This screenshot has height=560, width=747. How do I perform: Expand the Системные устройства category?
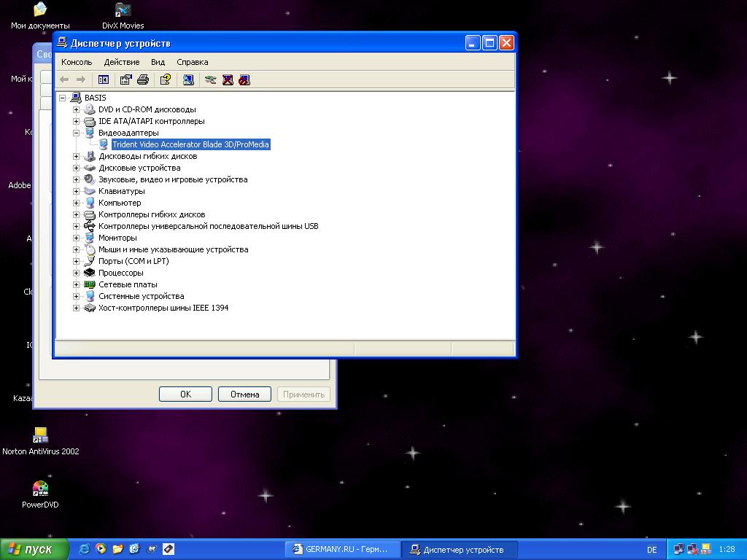[x=76, y=296]
